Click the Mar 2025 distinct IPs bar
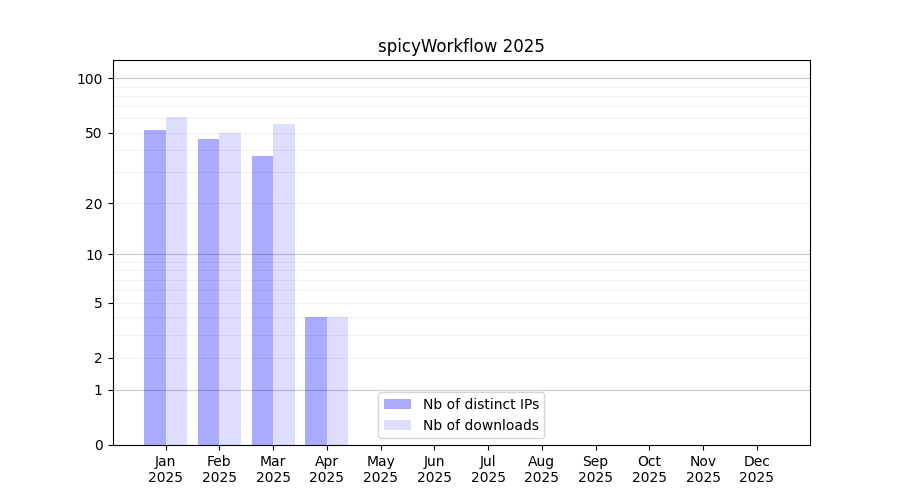The width and height of the screenshot is (900, 500). [x=262, y=300]
